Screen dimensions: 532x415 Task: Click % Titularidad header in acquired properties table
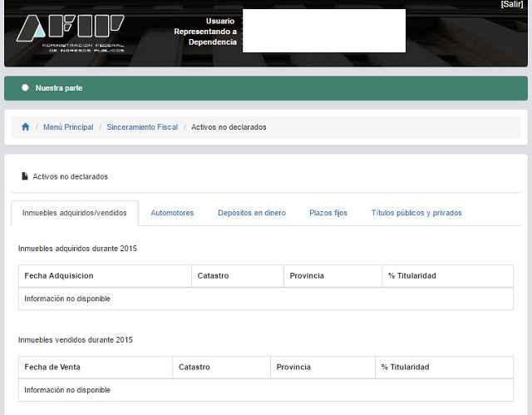411,276
